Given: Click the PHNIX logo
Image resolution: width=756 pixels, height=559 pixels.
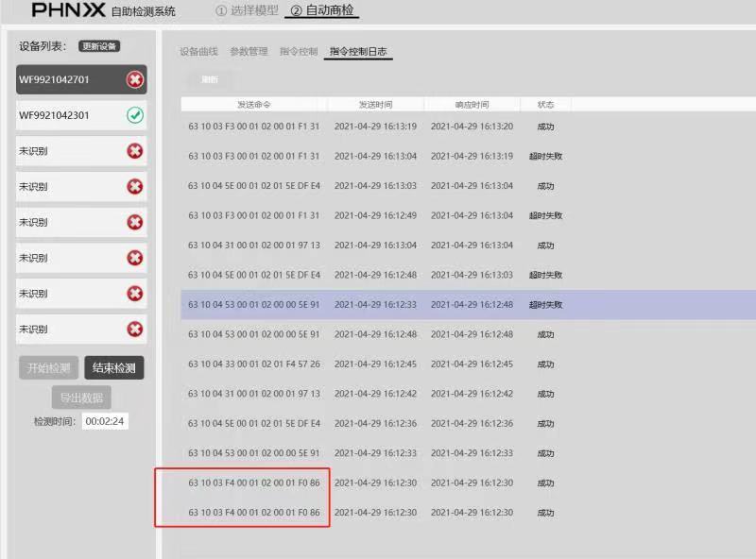Looking at the screenshot, I should (x=68, y=10).
